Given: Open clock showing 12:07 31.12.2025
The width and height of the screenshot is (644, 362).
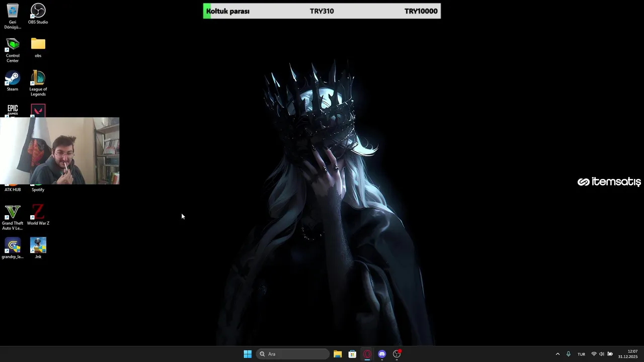Looking at the screenshot, I should click(628, 354).
